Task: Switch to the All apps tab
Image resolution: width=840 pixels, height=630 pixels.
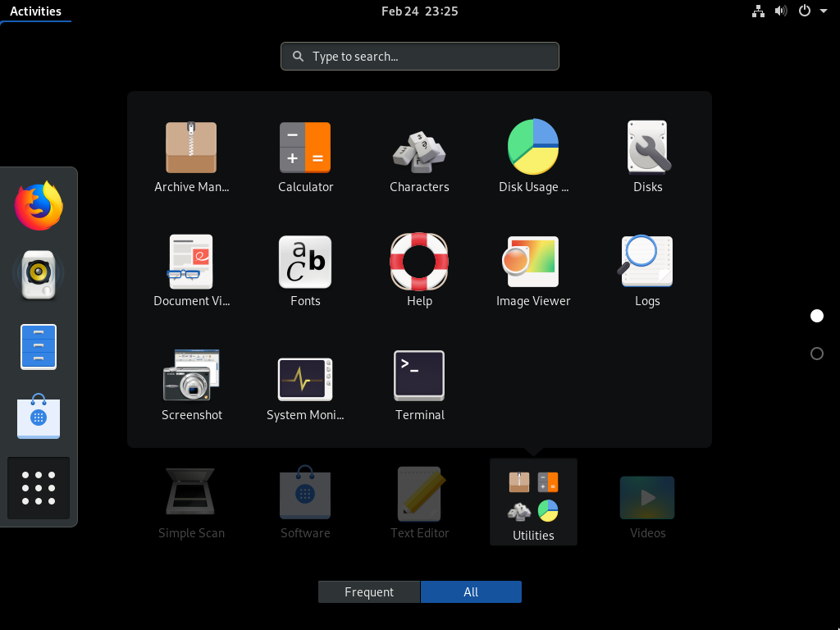Action: [x=471, y=592]
